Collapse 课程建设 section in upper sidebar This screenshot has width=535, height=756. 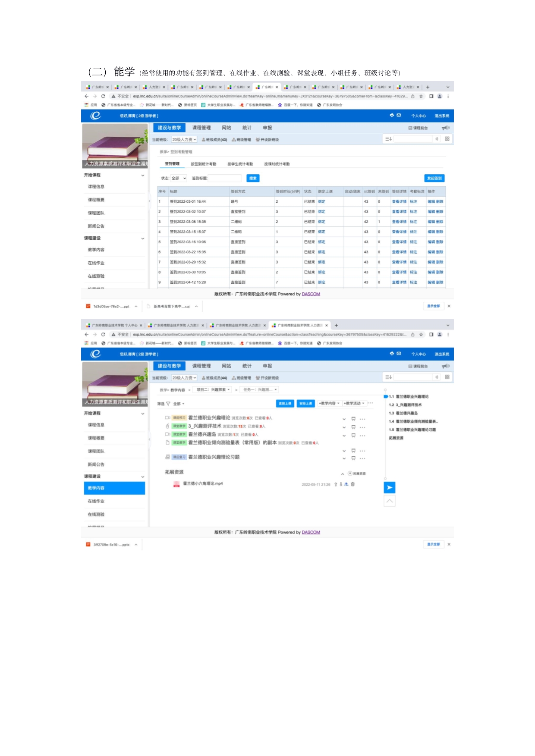click(143, 238)
